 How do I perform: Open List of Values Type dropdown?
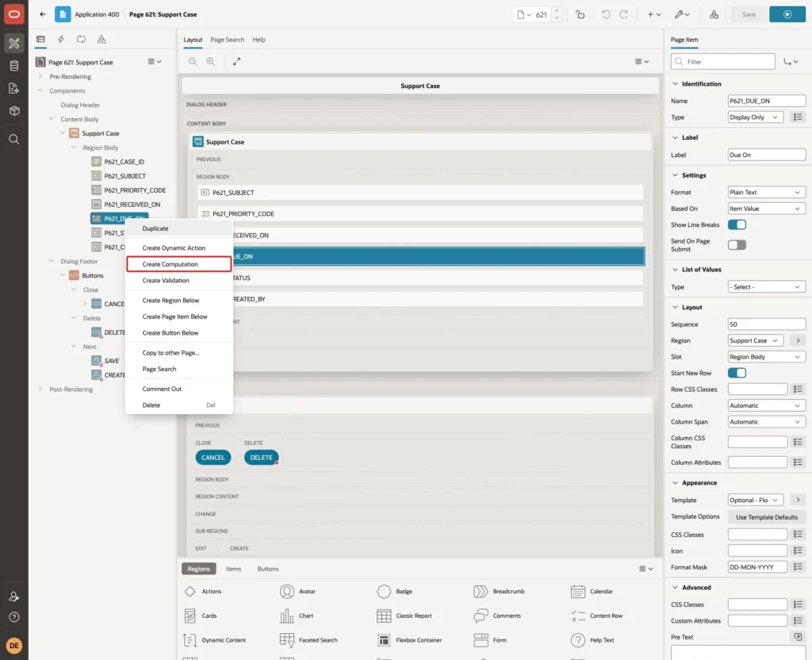[x=767, y=286]
